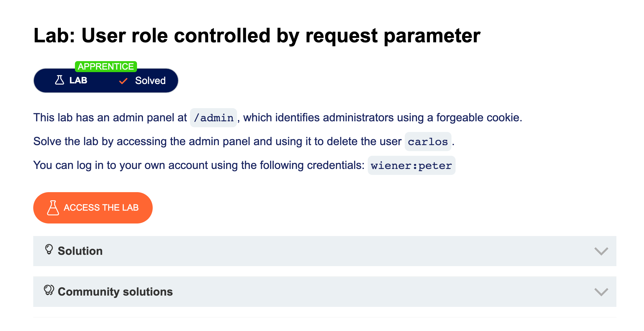
Task: Click the Solved status text
Action: pos(150,81)
